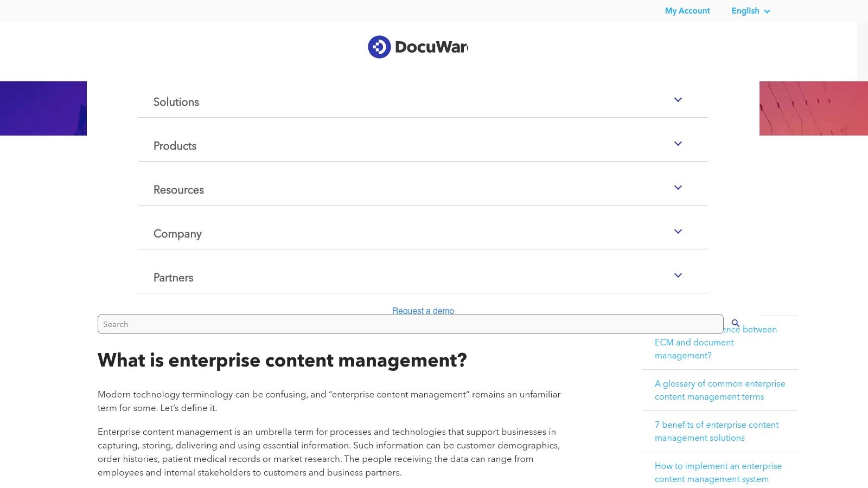The height and width of the screenshot is (488, 868).
Task: Open the glossary of enterprise content management terms
Action: (719, 390)
